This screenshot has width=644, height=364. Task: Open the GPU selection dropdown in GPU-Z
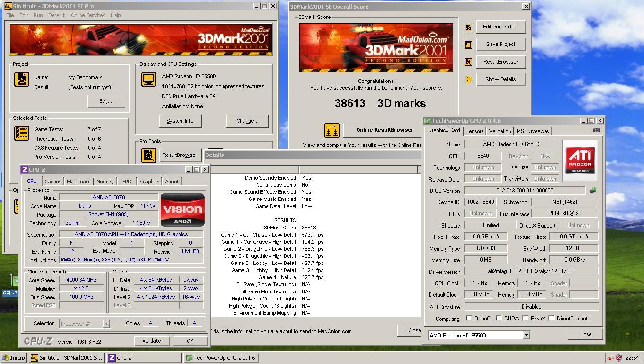click(526, 336)
